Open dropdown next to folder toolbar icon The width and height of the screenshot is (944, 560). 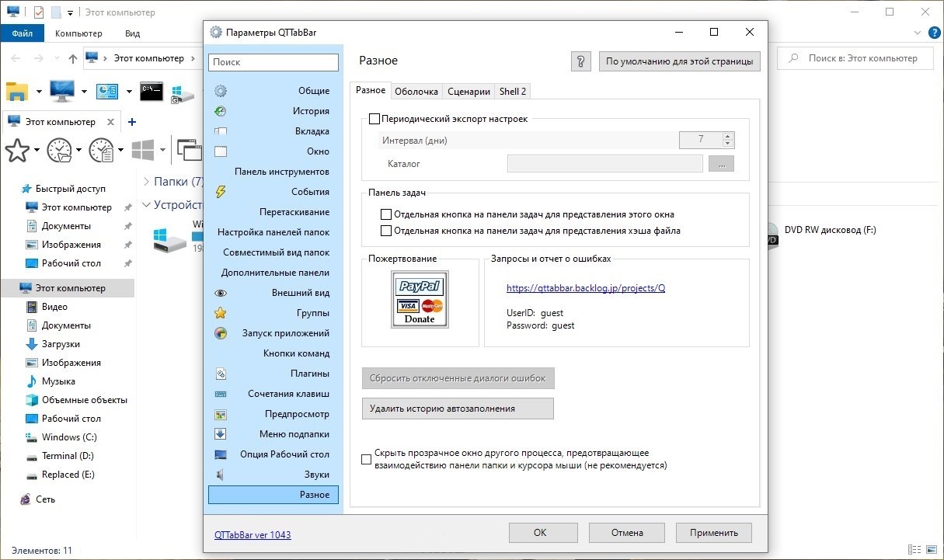(x=39, y=92)
